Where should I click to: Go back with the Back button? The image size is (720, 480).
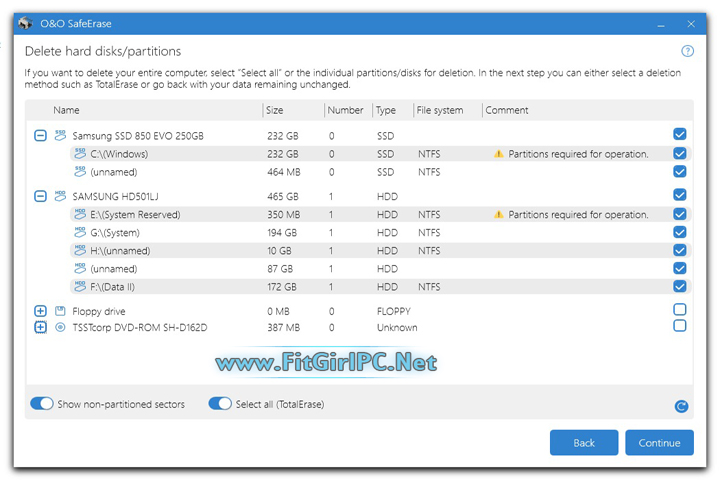tap(583, 442)
